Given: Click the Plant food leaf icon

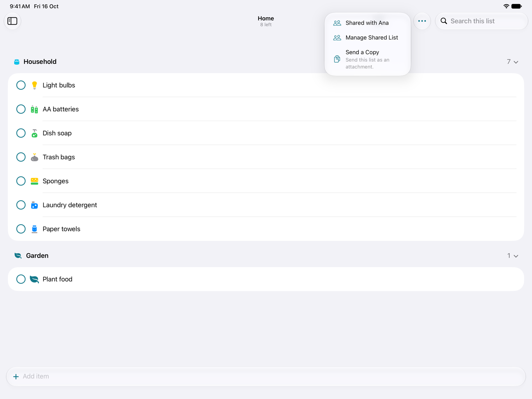Looking at the screenshot, I should (x=34, y=279).
